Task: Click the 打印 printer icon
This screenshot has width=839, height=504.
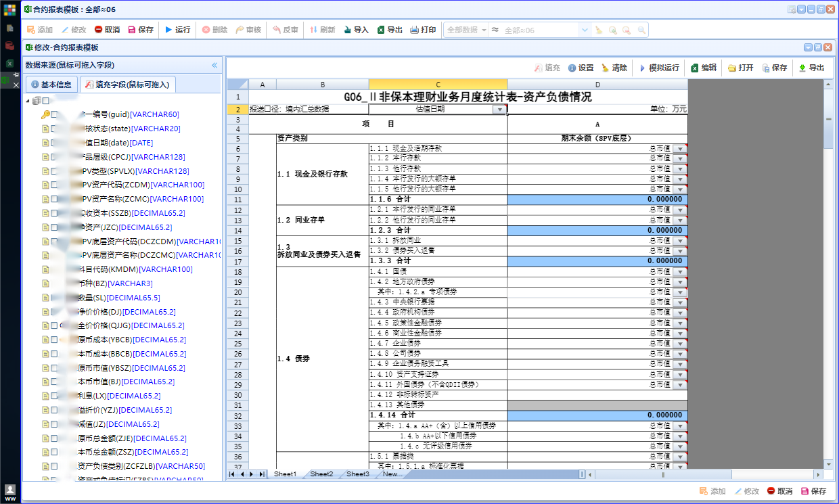Action: [x=414, y=30]
